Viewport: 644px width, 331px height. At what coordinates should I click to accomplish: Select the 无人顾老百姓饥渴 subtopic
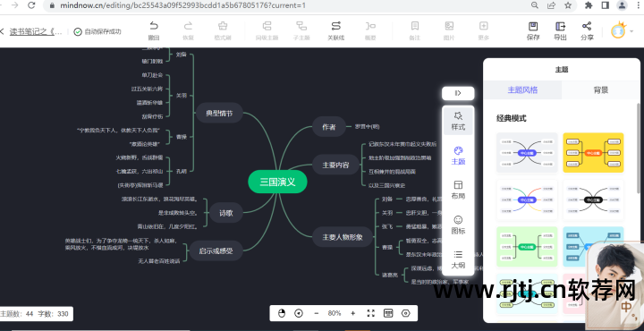(x=159, y=261)
